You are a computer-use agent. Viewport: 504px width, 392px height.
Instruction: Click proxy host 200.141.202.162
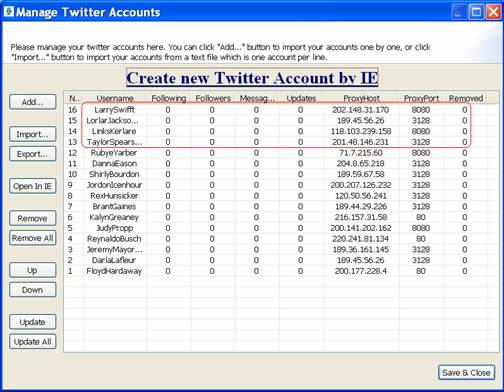361,228
